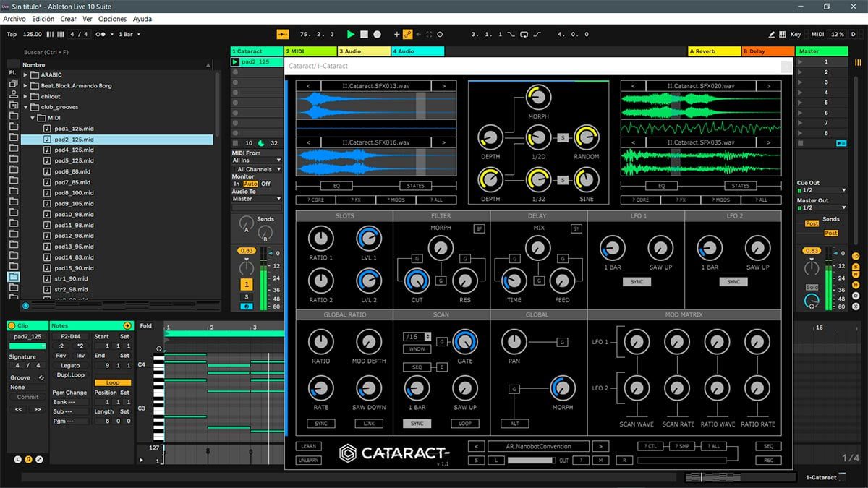
Task: Open the Crear menu
Action: click(x=69, y=19)
